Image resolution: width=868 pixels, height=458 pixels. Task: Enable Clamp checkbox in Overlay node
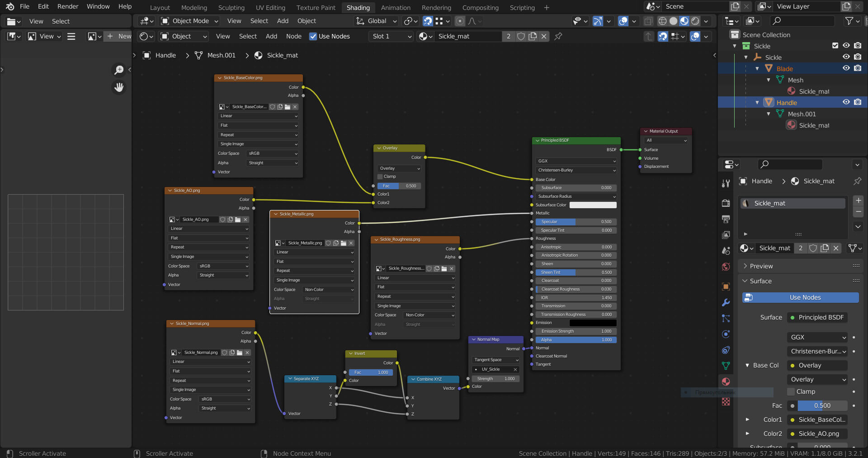380,177
